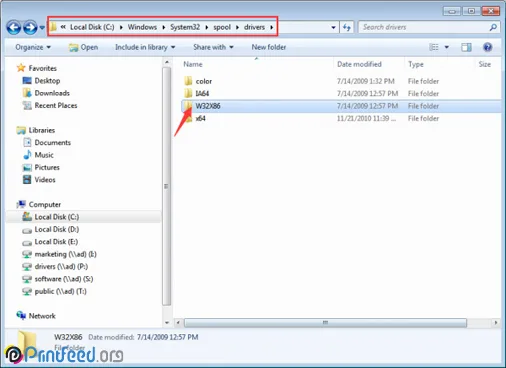Open Downloads in Favorites
506x368 pixels.
52,93
